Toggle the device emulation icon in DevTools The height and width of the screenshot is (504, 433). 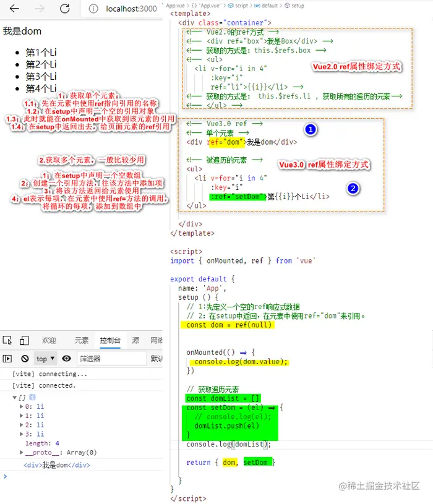coord(24,340)
